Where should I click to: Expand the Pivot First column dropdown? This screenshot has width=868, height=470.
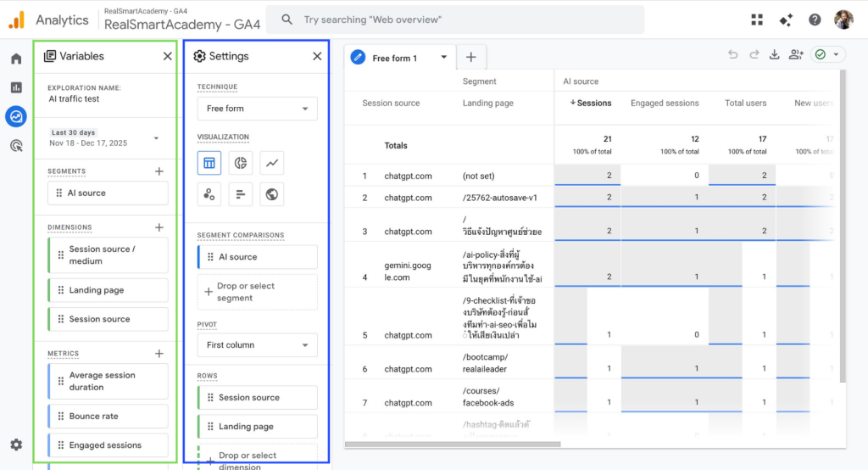(x=257, y=345)
